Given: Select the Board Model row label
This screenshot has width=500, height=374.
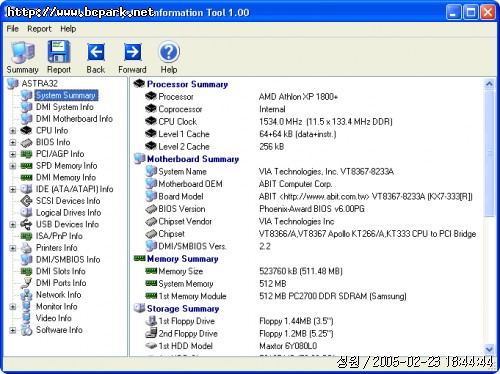Looking at the screenshot, I should pos(181,196).
